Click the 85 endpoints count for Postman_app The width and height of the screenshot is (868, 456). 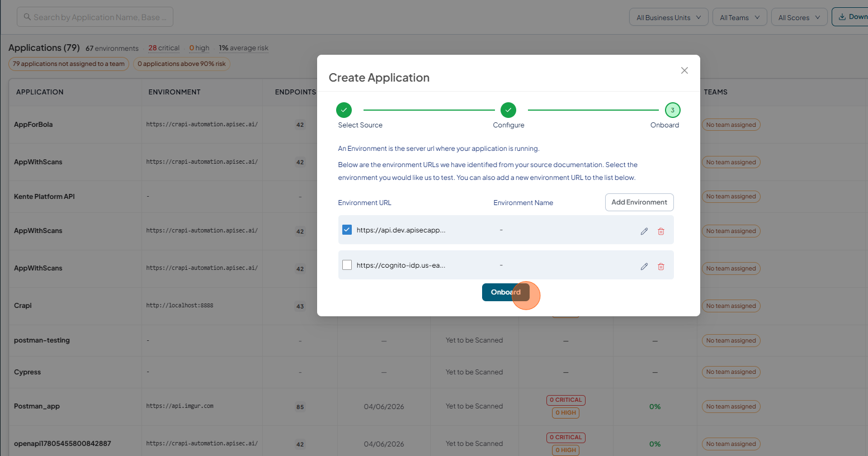coord(300,407)
